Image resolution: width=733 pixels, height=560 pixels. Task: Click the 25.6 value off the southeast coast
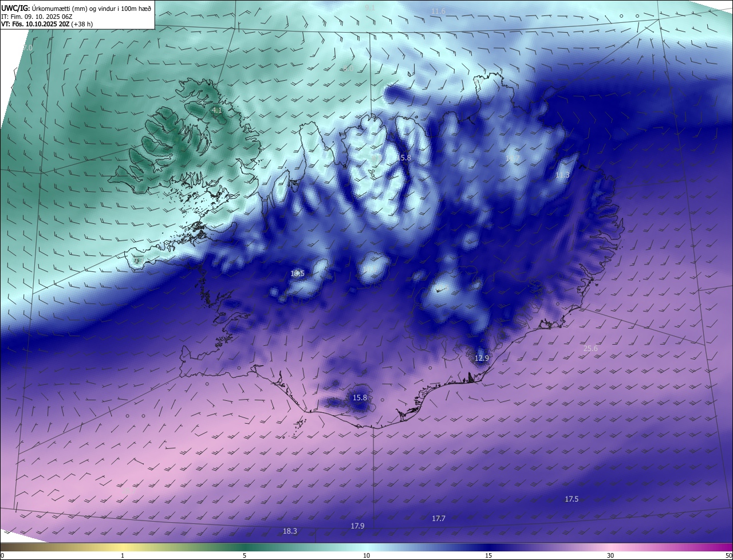click(x=590, y=348)
